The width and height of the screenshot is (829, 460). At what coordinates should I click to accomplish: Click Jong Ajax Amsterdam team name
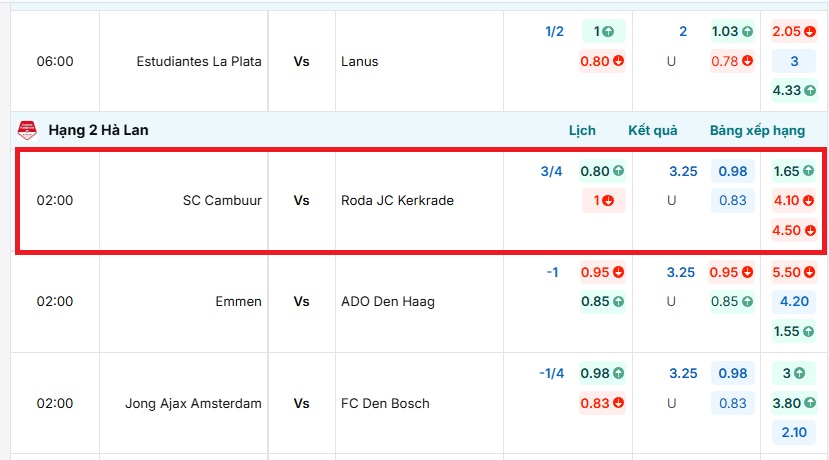point(193,403)
